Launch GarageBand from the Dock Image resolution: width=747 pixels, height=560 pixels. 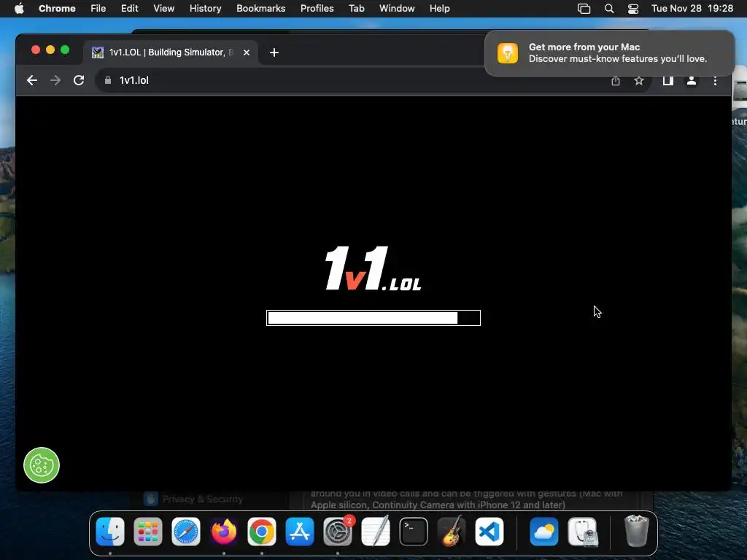451,532
